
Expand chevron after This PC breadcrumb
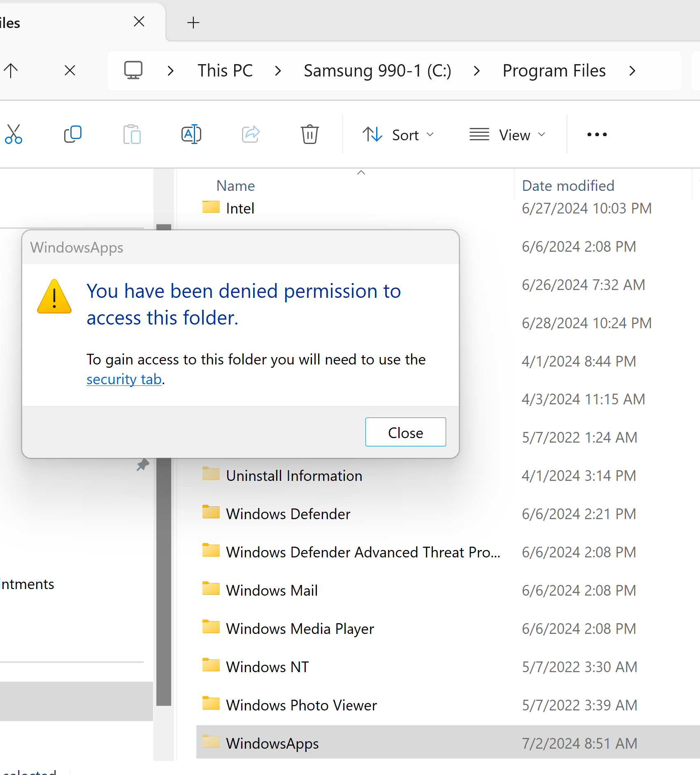pos(278,71)
